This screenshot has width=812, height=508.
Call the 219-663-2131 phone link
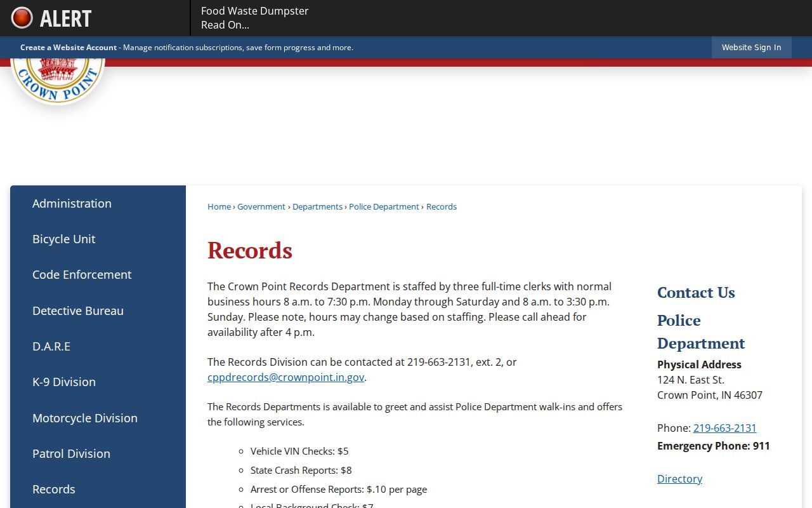point(724,428)
